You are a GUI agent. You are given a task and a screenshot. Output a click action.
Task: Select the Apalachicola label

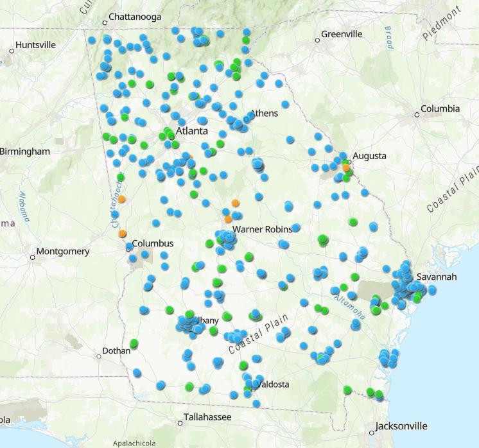[134, 443]
